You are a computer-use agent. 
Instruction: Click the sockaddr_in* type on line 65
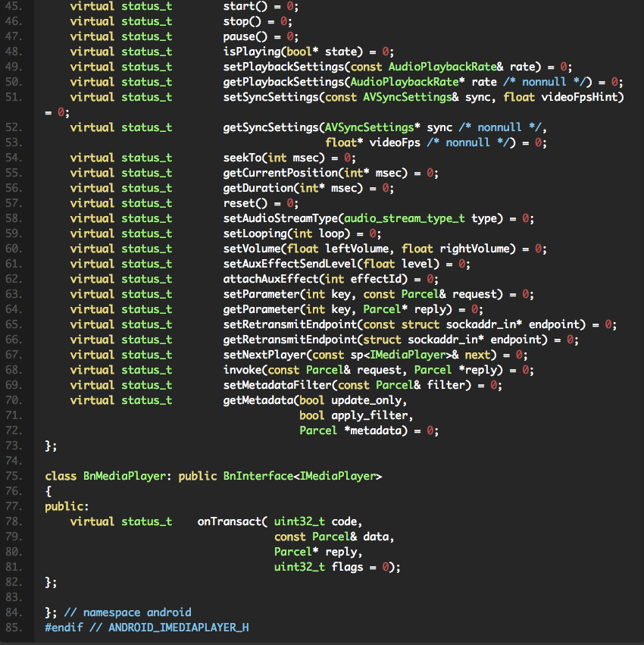coord(484,324)
